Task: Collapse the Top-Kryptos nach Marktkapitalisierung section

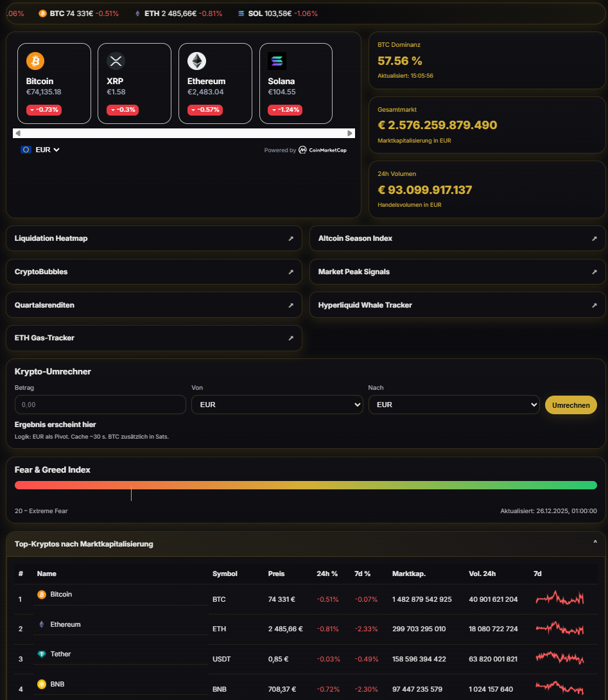Action: 595,543
